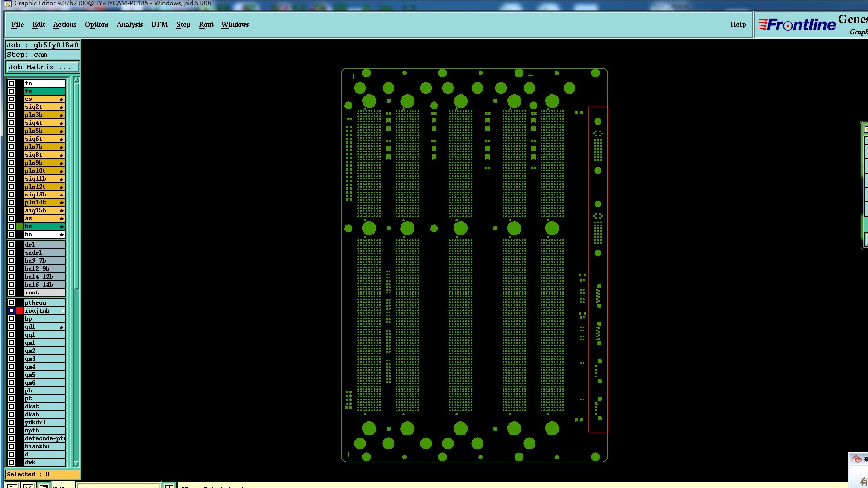This screenshot has width=868, height=488.
Task: Toggle display checkbox for drl layer
Action: 12,245
